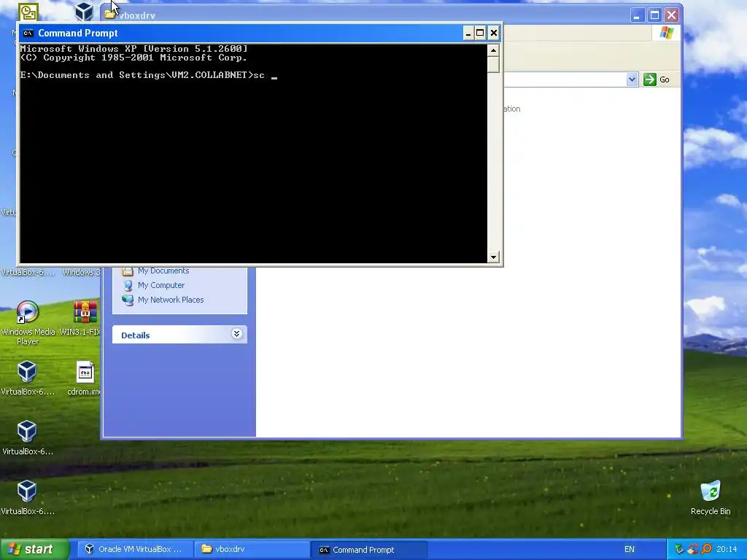Maximize the vboxdrv window
Image resolution: width=747 pixels, height=560 pixels.
(x=654, y=15)
